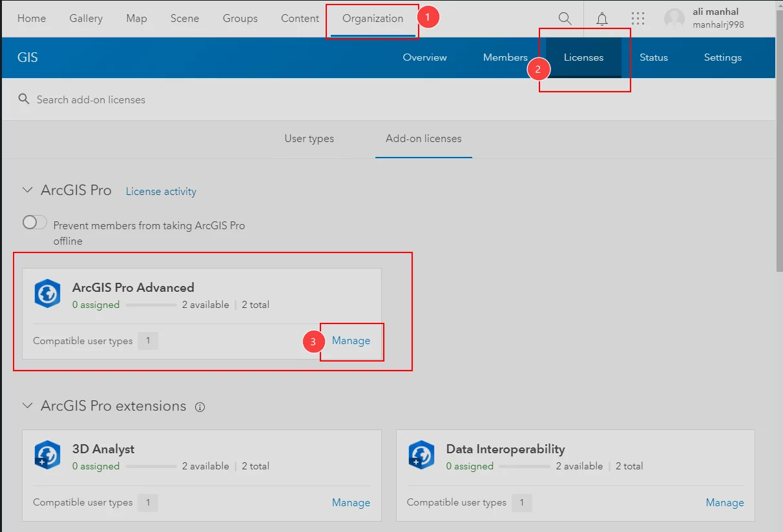Click the ArcGIS Pro Advanced globe icon

(x=47, y=294)
